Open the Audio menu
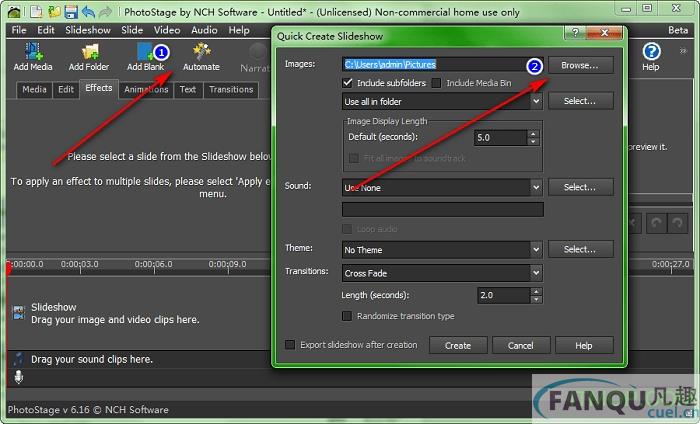Viewport: 700px width, 424px height. coord(204,30)
